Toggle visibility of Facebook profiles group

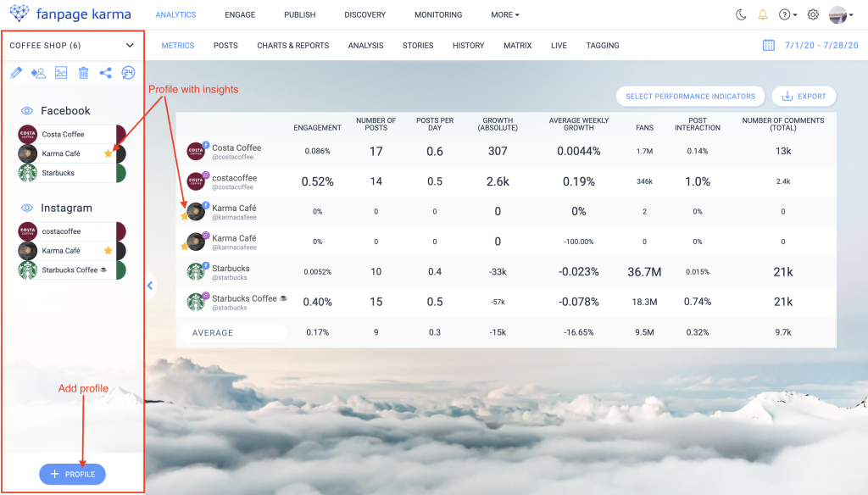point(27,111)
